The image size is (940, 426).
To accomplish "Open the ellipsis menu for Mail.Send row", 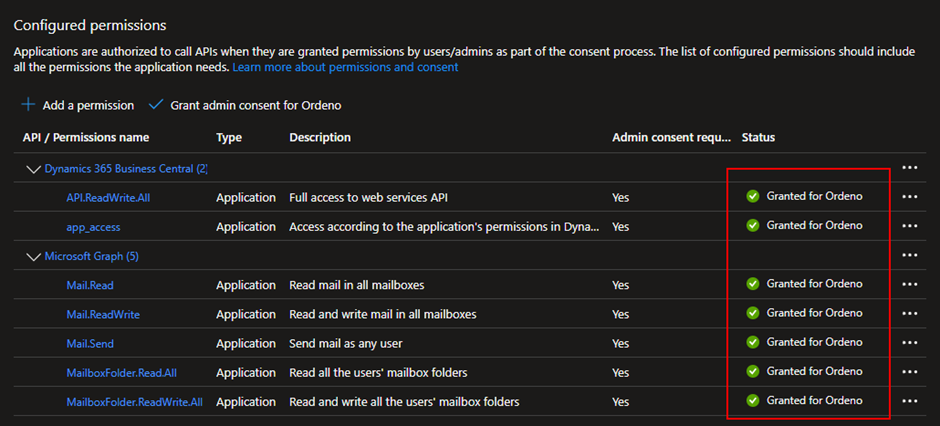I will (x=909, y=343).
